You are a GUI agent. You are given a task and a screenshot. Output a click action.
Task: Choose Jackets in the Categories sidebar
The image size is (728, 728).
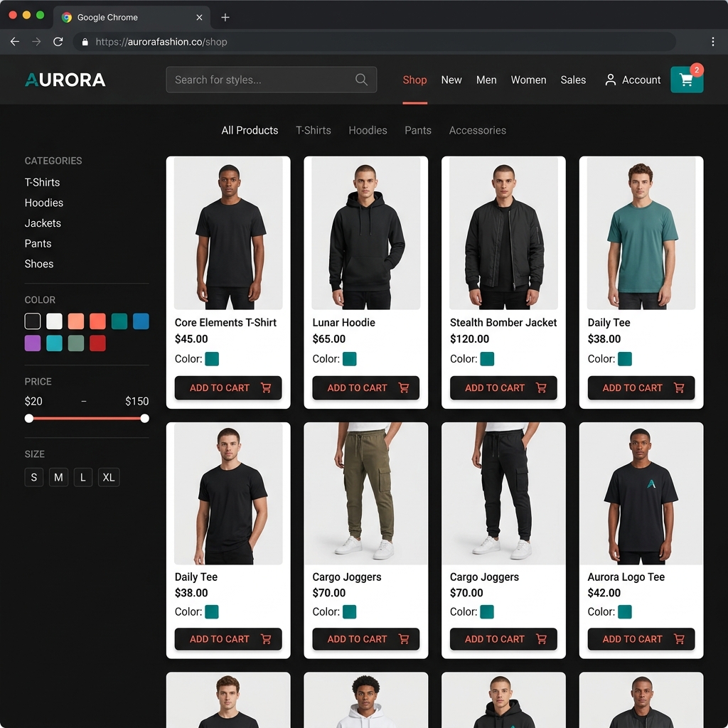click(43, 223)
